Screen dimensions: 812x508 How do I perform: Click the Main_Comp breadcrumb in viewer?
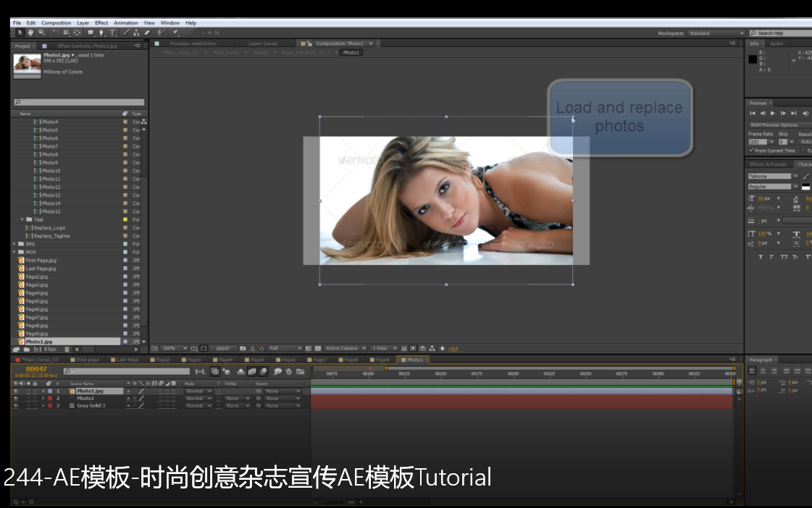pyautogui.click(x=226, y=53)
